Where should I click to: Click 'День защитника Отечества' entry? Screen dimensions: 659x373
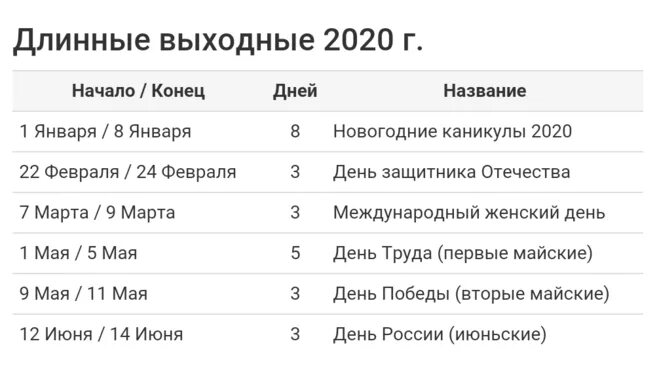451,172
